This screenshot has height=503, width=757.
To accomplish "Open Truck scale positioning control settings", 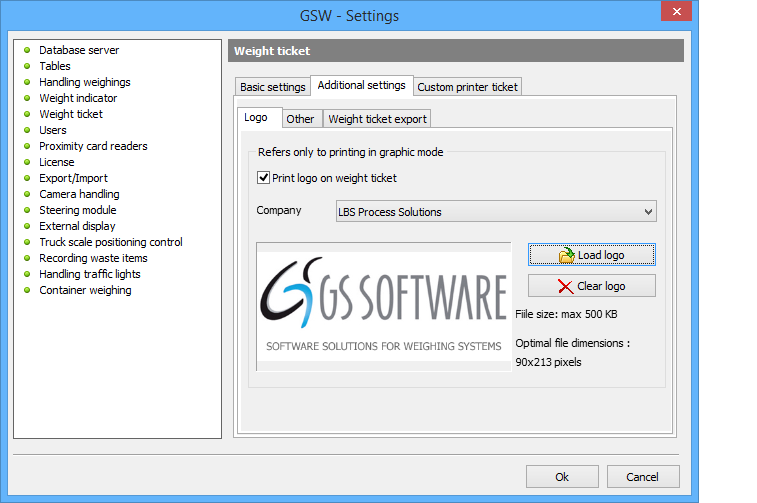I will click(111, 242).
